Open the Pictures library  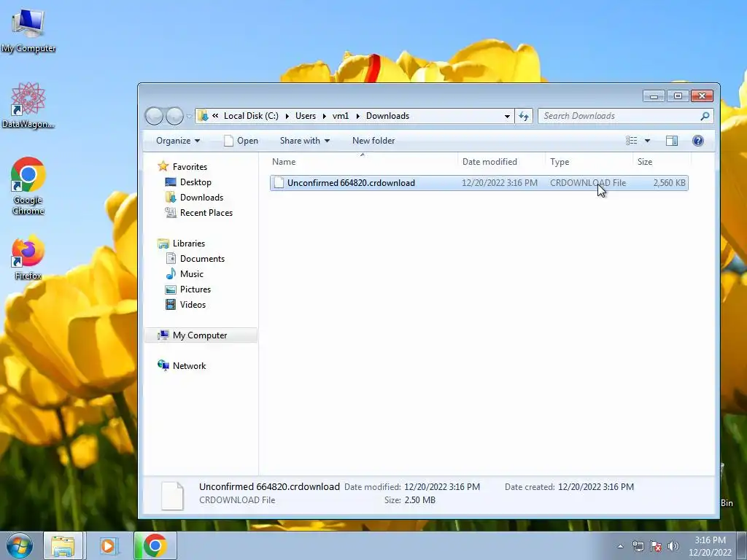point(196,289)
